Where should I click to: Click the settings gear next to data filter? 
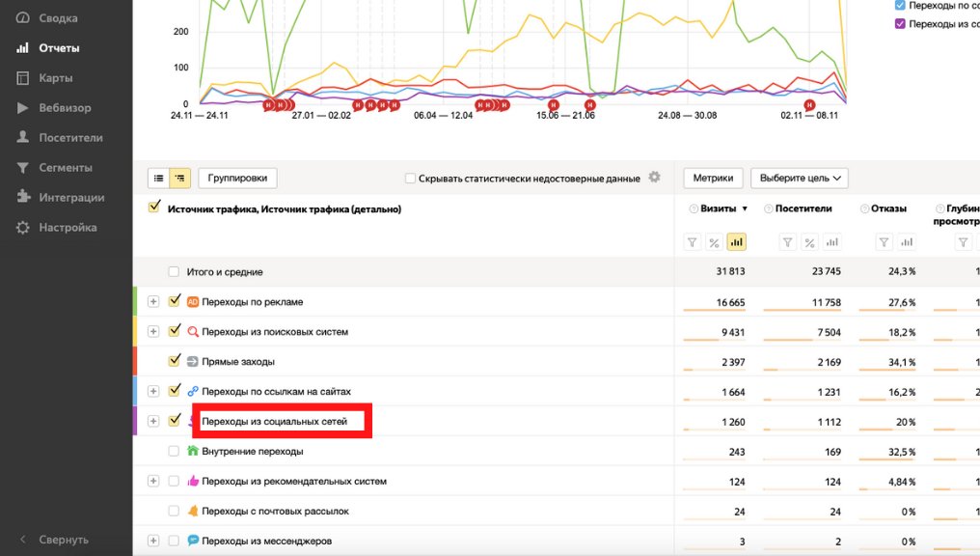point(655,178)
